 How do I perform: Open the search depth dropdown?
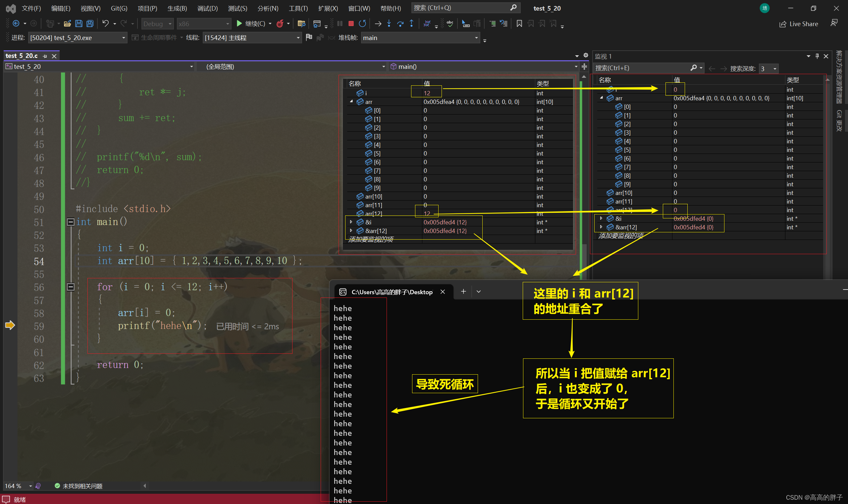(x=769, y=69)
